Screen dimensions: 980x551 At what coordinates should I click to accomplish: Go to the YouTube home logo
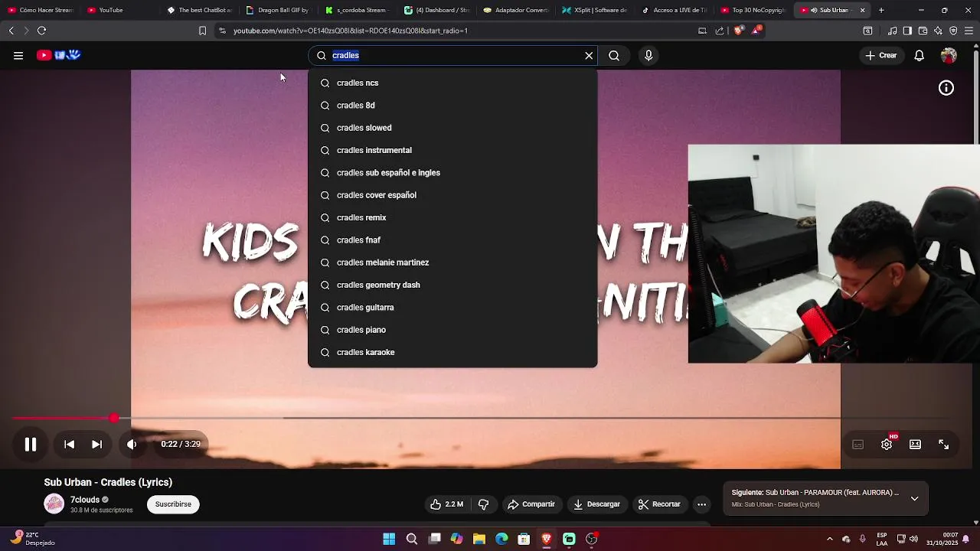59,55
